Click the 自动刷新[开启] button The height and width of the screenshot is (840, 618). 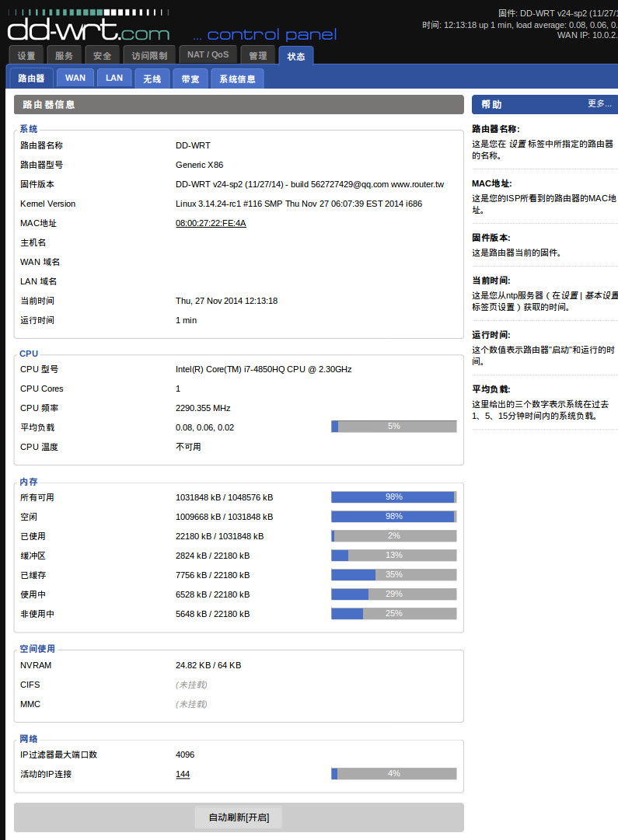coord(239,817)
